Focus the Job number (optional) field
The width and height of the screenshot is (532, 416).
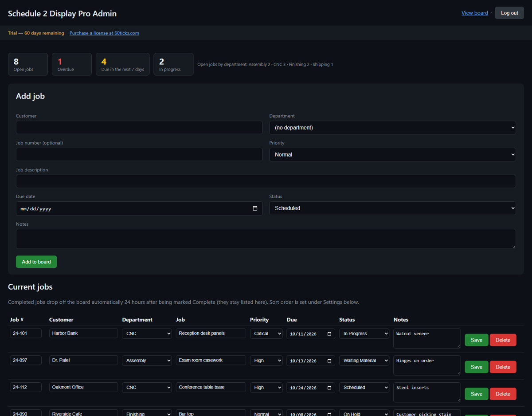pos(139,155)
